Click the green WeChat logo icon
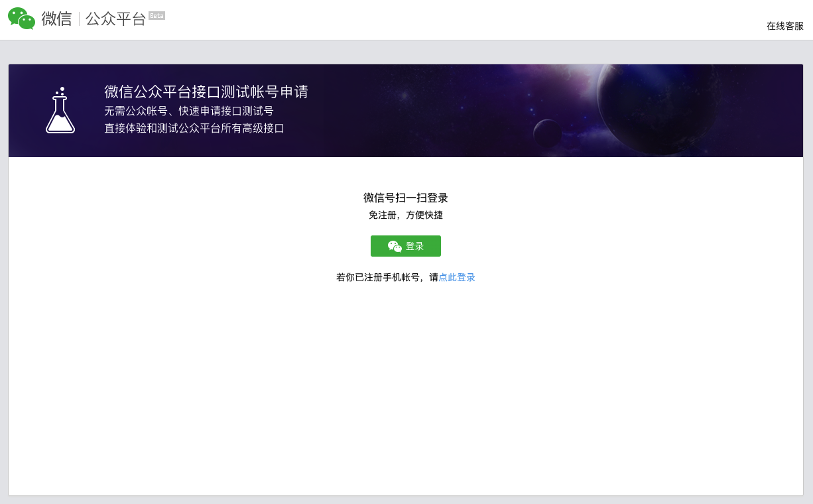Viewport: 813px width, 504px height. (21, 19)
